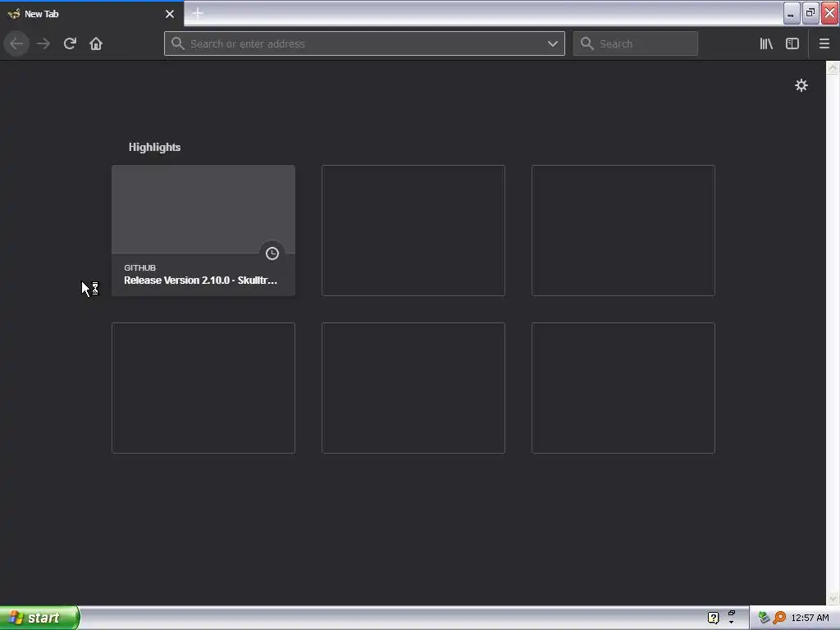Click the history clock icon on GitHub card
840x630 pixels.
(272, 253)
